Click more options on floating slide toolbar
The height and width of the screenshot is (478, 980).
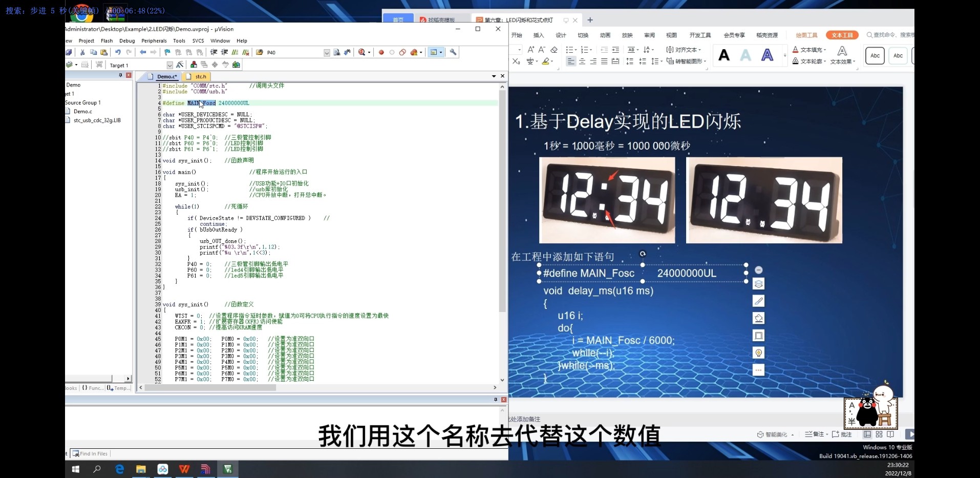tap(759, 370)
